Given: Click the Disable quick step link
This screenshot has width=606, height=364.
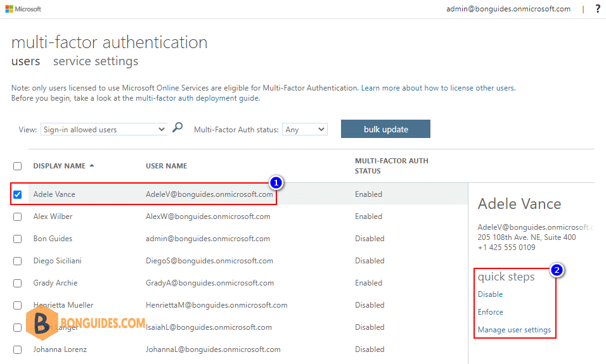Looking at the screenshot, I should coord(490,294).
